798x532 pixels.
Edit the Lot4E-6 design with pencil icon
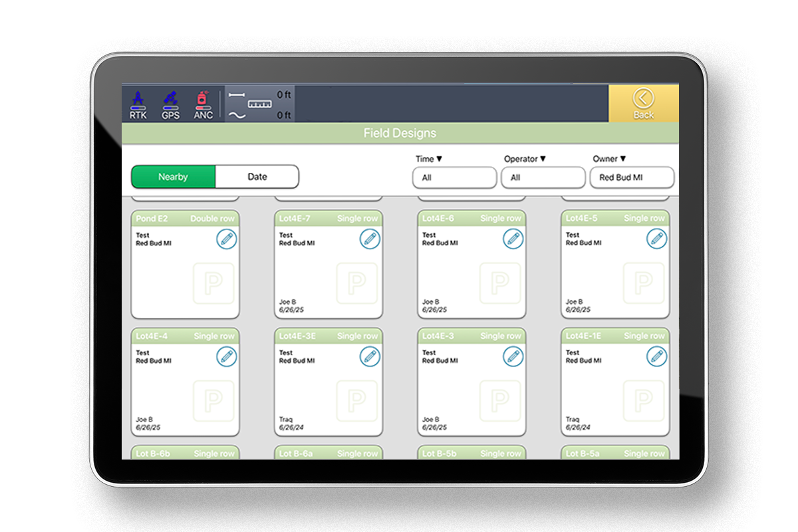click(x=513, y=239)
